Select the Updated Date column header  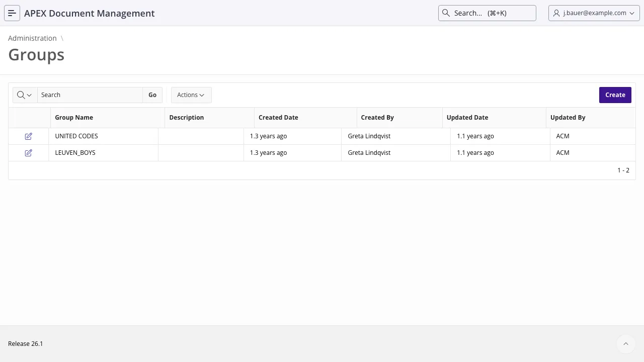[x=467, y=118]
